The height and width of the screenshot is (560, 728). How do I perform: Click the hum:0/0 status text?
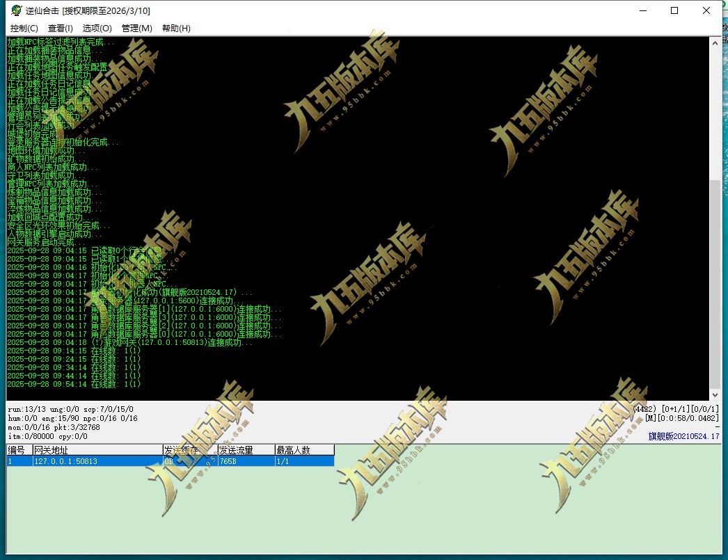pyautogui.click(x=23, y=418)
